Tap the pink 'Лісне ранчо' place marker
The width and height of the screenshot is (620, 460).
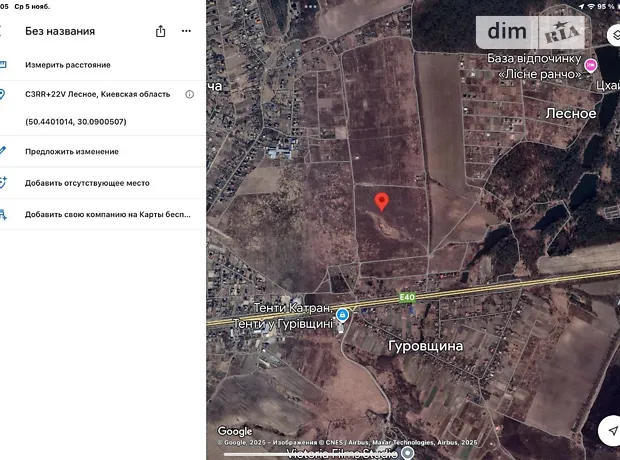click(x=590, y=65)
